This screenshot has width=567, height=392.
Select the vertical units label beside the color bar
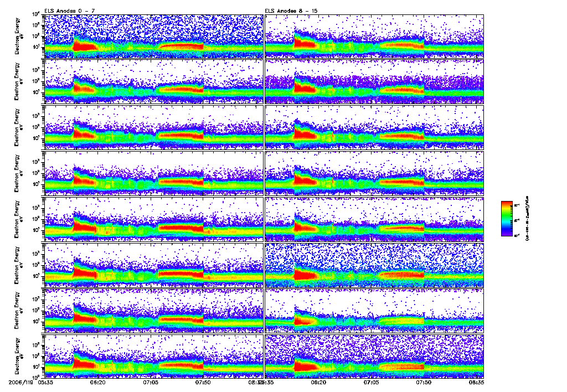click(527, 218)
